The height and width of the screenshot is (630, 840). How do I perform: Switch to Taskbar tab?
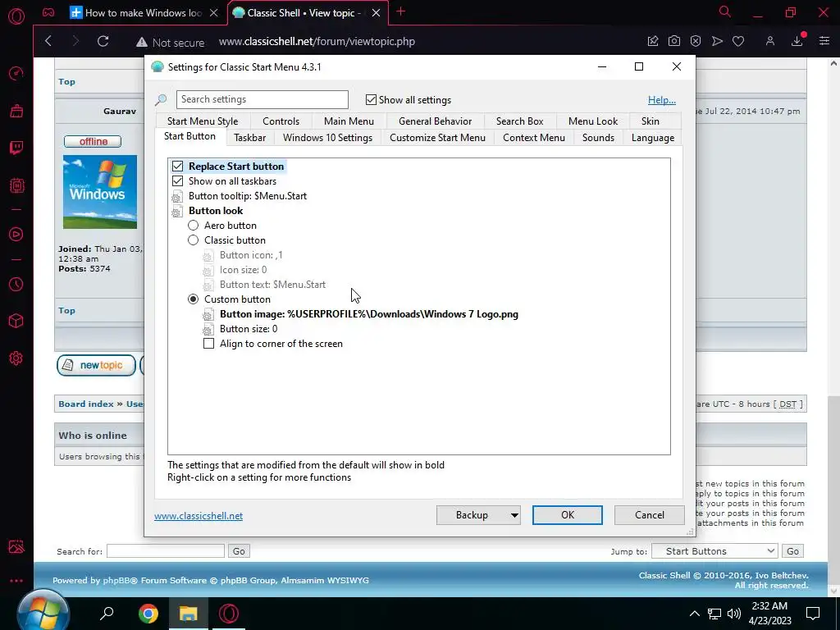pyautogui.click(x=249, y=138)
